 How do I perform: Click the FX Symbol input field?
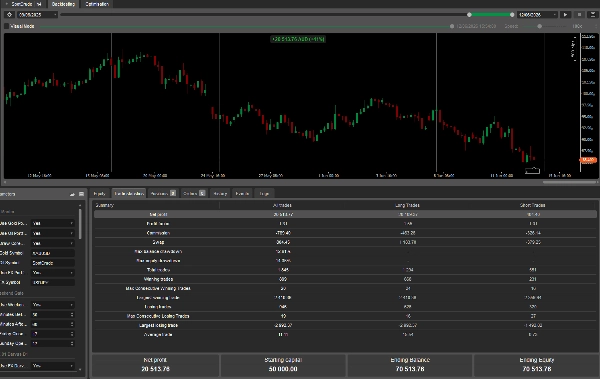click(52, 282)
